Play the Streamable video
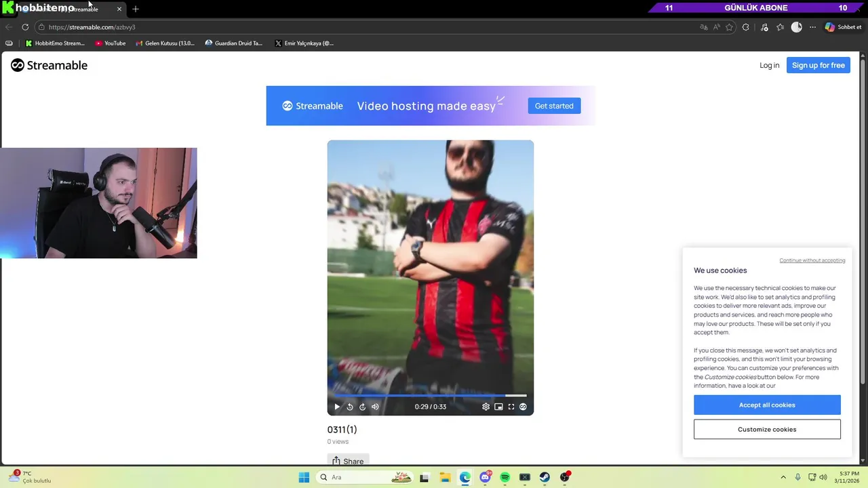Screen dimensions: 868x488 337,407
